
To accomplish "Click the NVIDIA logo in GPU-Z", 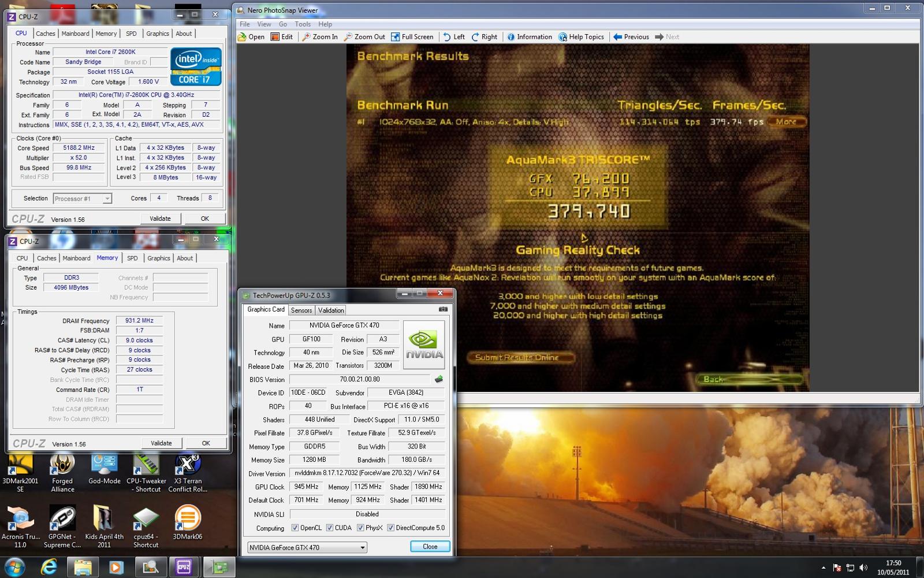I will (424, 345).
